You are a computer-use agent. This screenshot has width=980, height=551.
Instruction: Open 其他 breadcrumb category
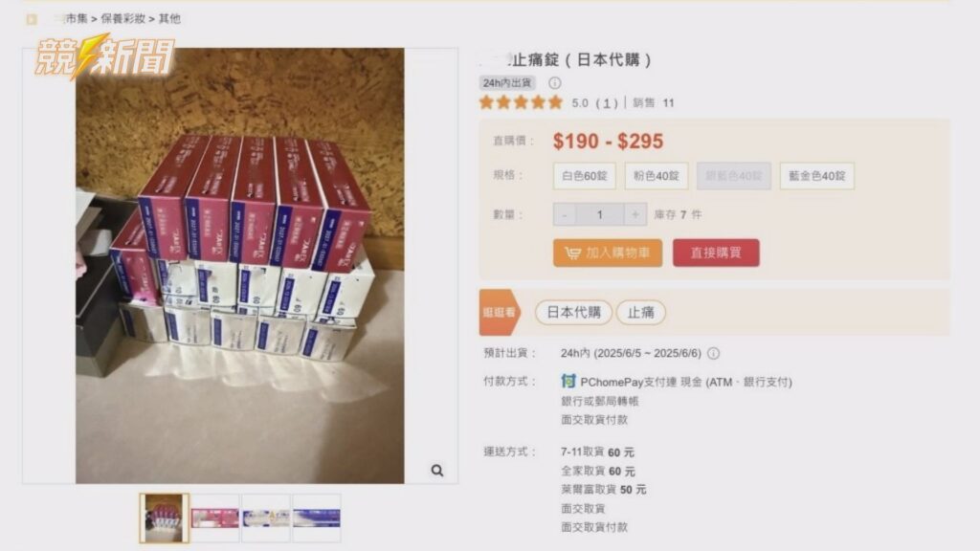(x=169, y=19)
